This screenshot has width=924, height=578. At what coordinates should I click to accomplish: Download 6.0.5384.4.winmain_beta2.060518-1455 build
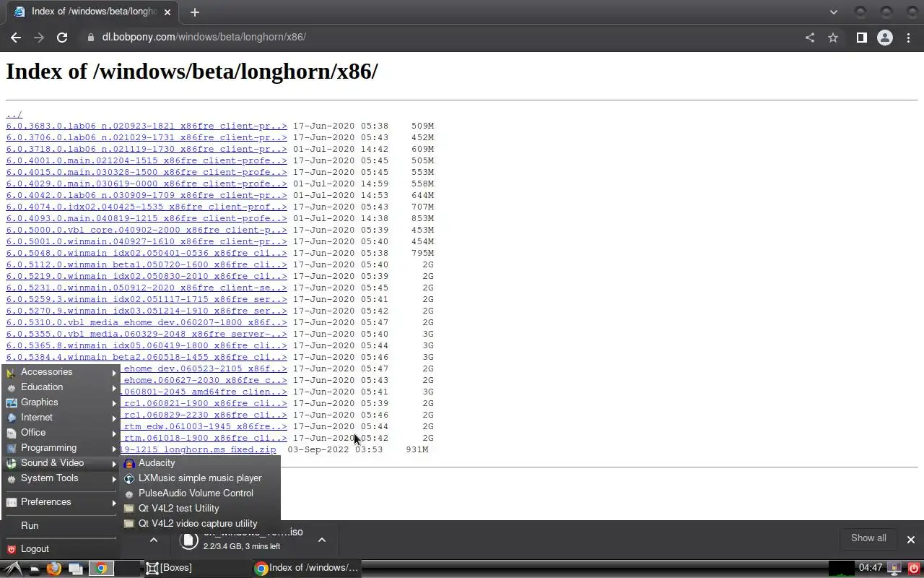click(147, 357)
